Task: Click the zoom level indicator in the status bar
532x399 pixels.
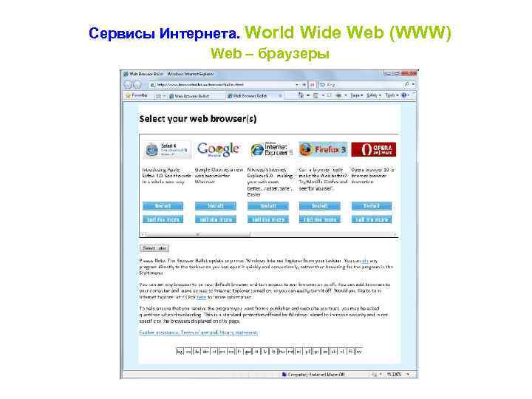Action: tap(395, 375)
